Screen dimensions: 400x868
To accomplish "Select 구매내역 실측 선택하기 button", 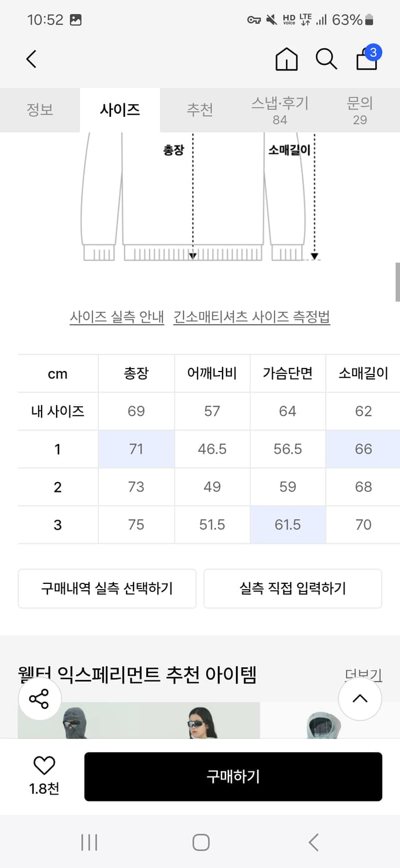I will pos(108,589).
